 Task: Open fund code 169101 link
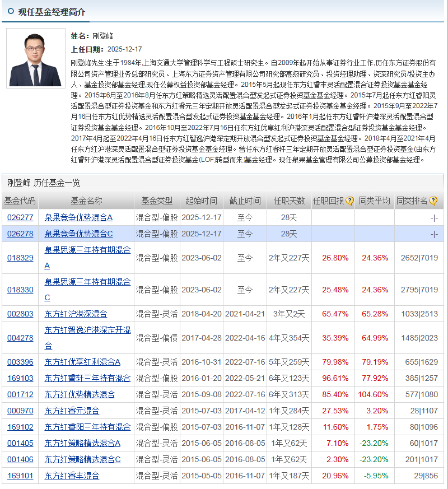20,476
